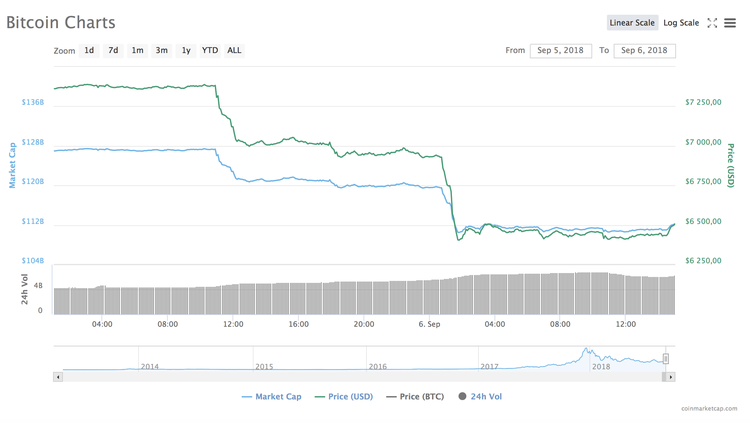750x423 pixels.
Task: Click 2016 on the navigator timeline
Action: point(377,367)
